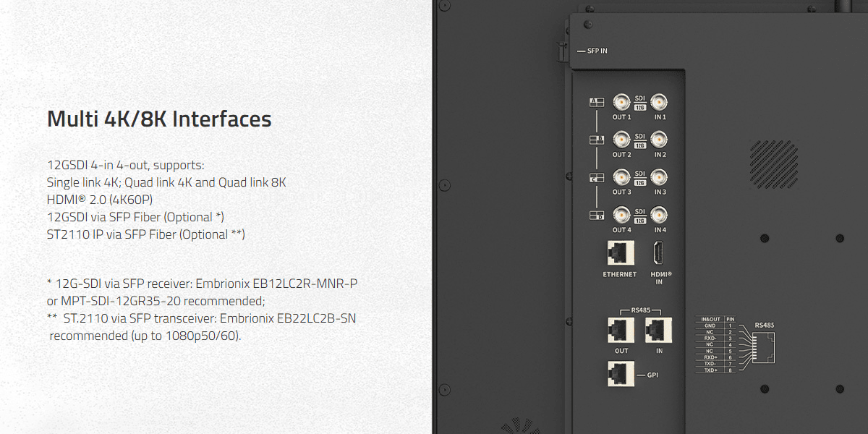This screenshot has width=868, height=434.
Task: Click the Multi 4K/8K Interfaces heading
Action: [159, 119]
